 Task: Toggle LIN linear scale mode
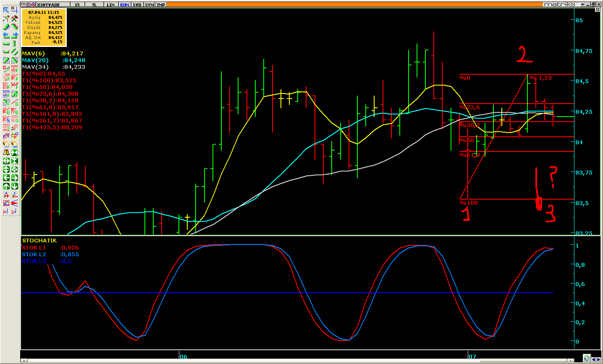110,5
